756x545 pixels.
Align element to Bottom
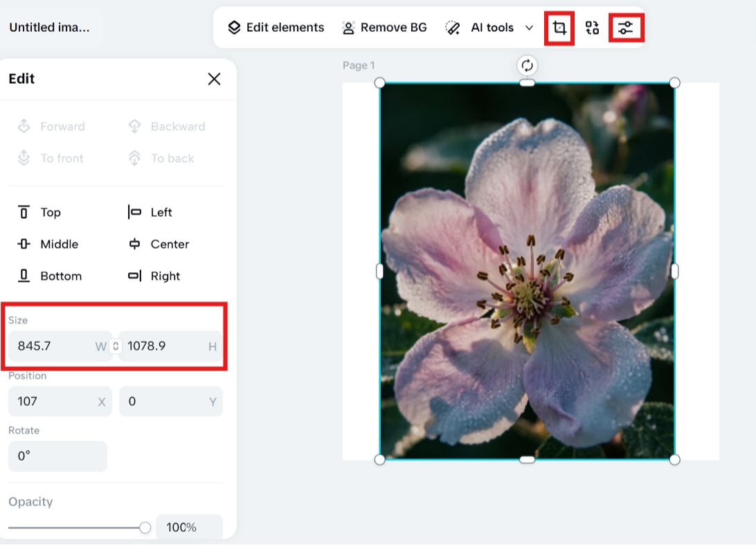[x=50, y=276]
